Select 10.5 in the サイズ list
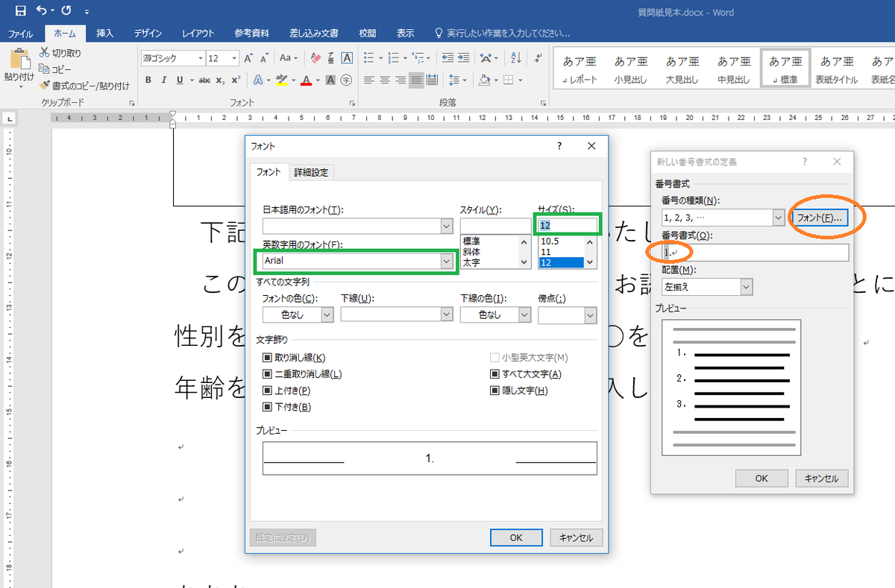 point(550,241)
